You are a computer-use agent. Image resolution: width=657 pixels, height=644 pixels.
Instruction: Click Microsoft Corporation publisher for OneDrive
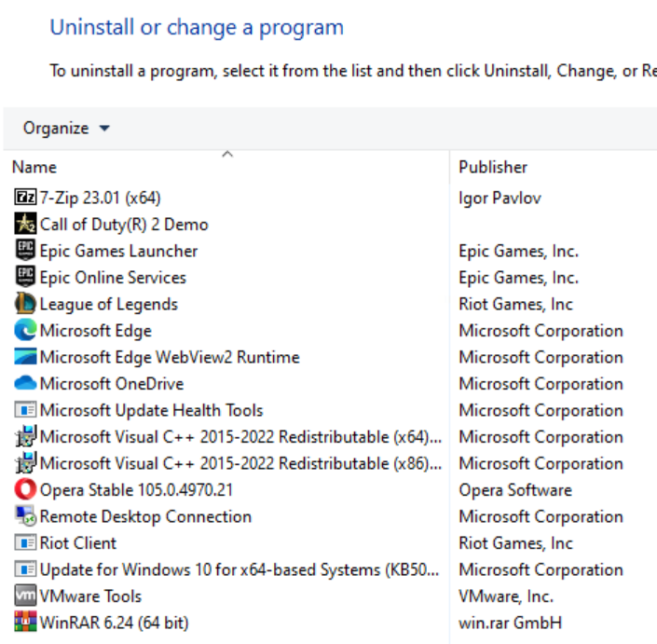pyautogui.click(x=541, y=383)
